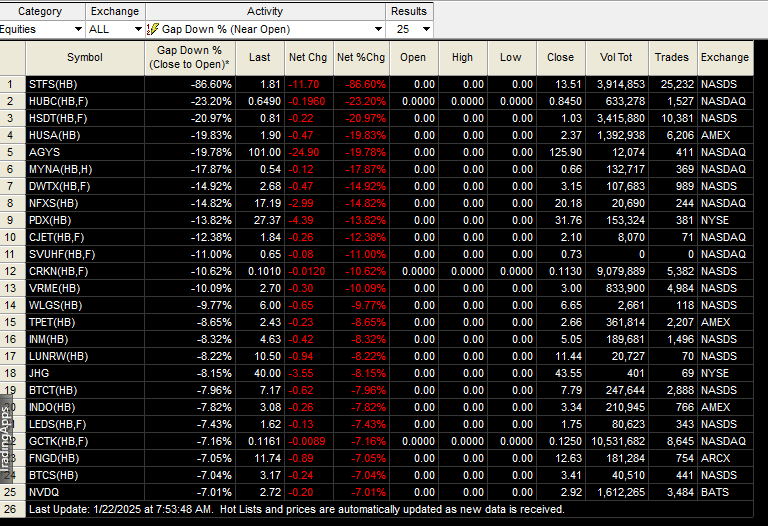This screenshot has height=526, width=768.
Task: Click row number 5 header
Action: (x=13, y=152)
